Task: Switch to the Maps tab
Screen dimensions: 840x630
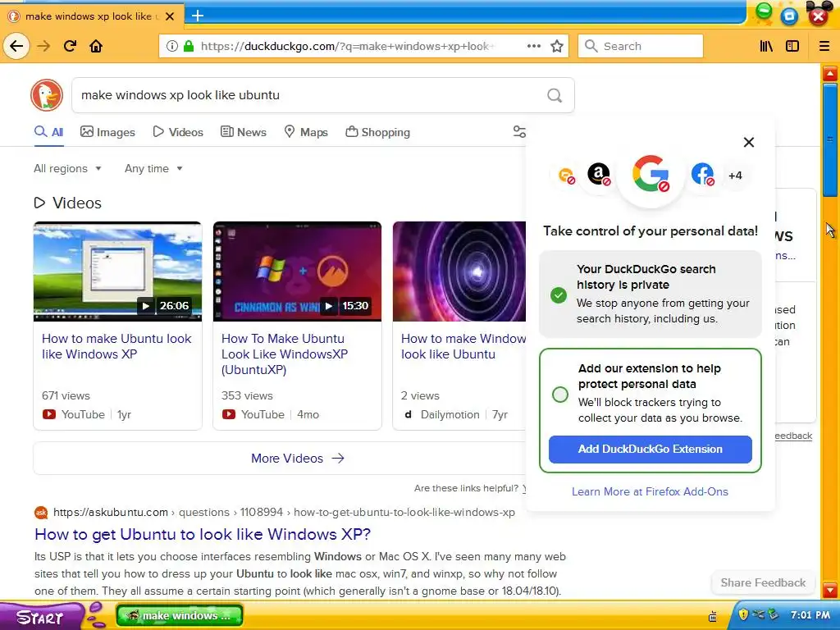Action: [306, 132]
